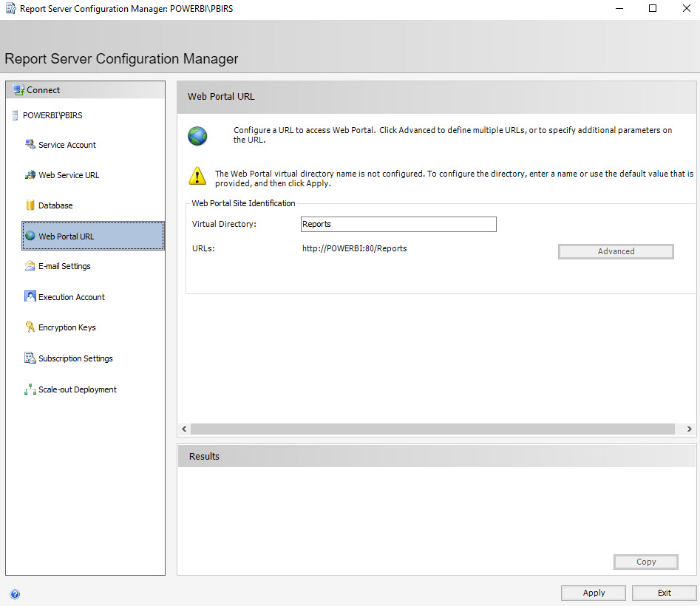The image size is (700, 606).
Task: Click the E-mail Settings envelope icon
Action: click(30, 266)
